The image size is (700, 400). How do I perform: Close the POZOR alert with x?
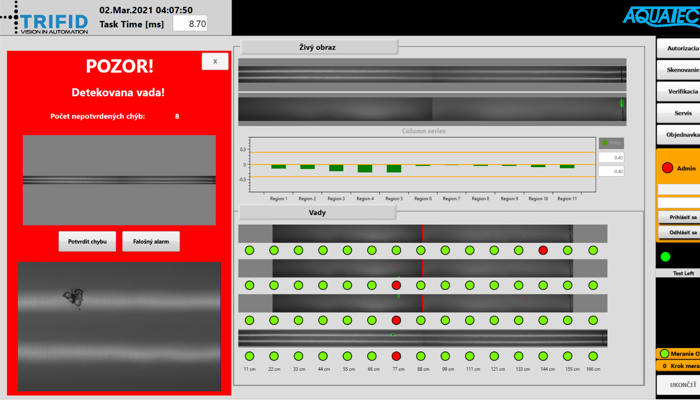(215, 62)
